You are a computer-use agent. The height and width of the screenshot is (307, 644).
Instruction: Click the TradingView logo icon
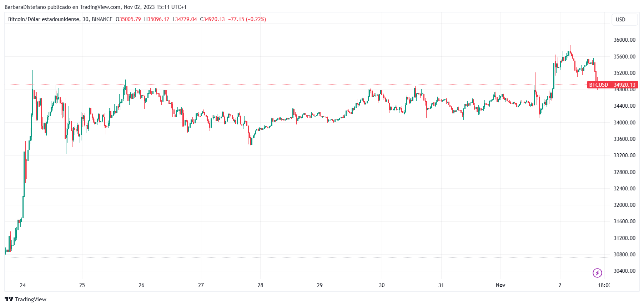(9, 299)
